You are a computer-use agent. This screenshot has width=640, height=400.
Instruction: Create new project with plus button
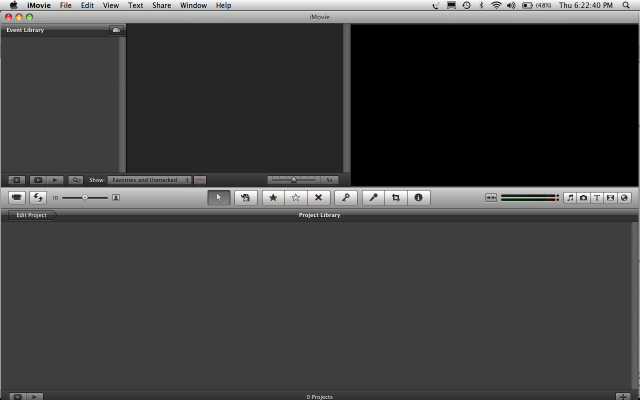point(623,396)
